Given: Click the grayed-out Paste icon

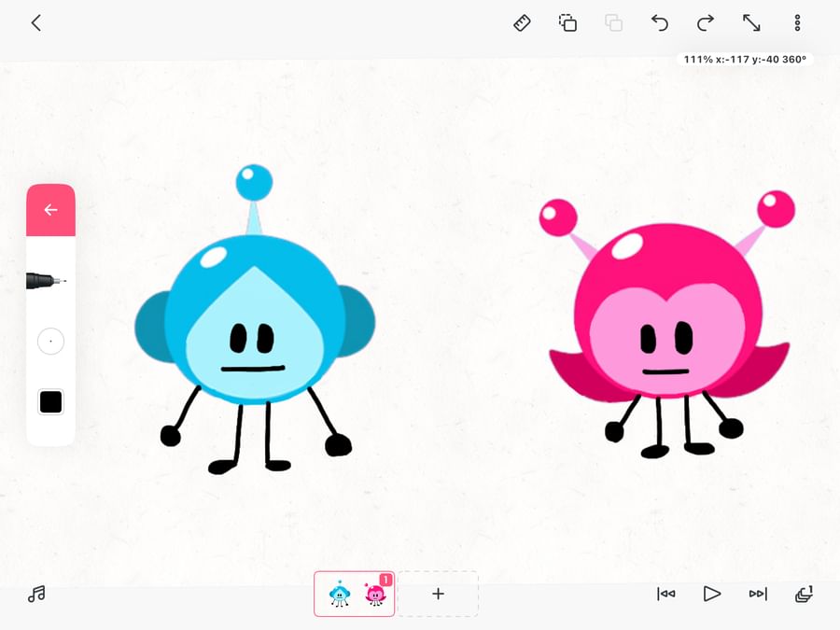Looking at the screenshot, I should [x=613, y=22].
